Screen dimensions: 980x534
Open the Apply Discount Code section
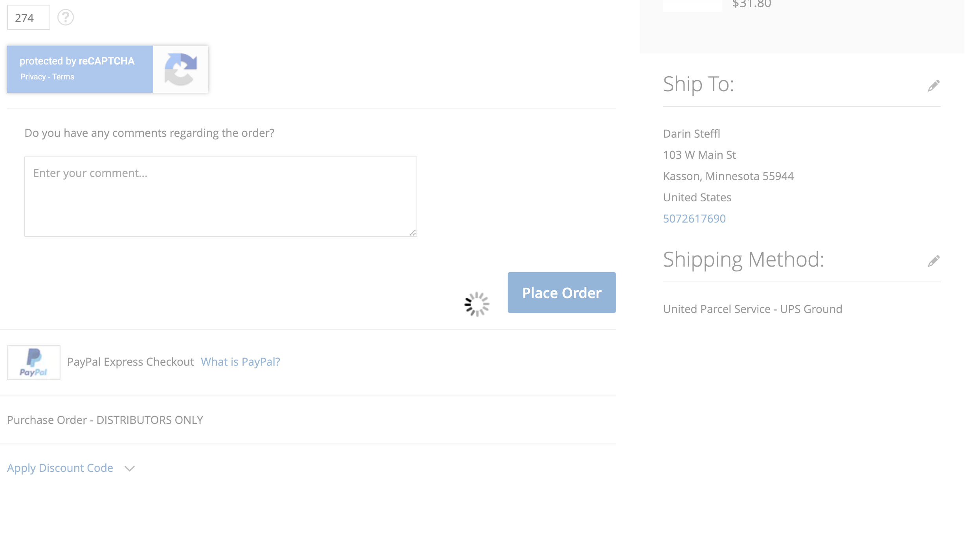60,468
